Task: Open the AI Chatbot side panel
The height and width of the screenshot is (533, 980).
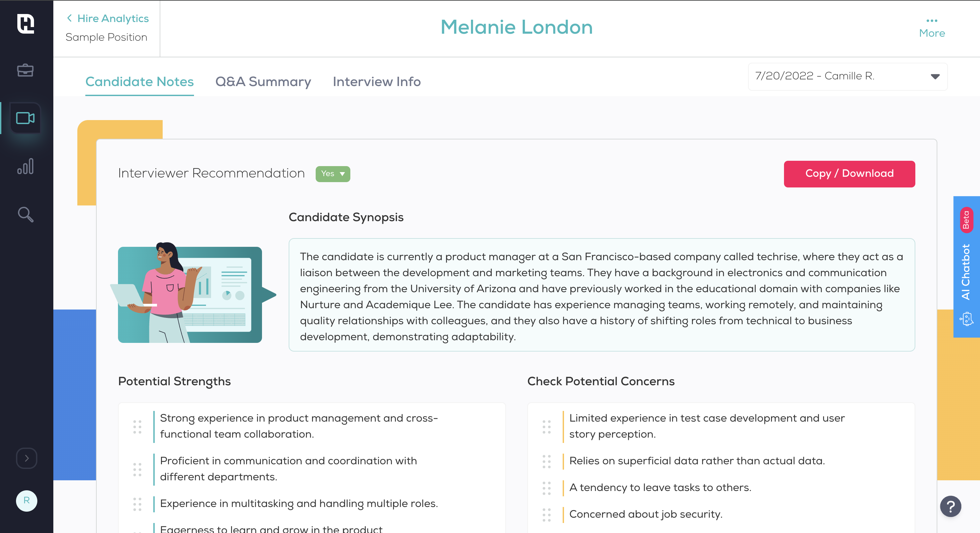Action: pos(966,266)
